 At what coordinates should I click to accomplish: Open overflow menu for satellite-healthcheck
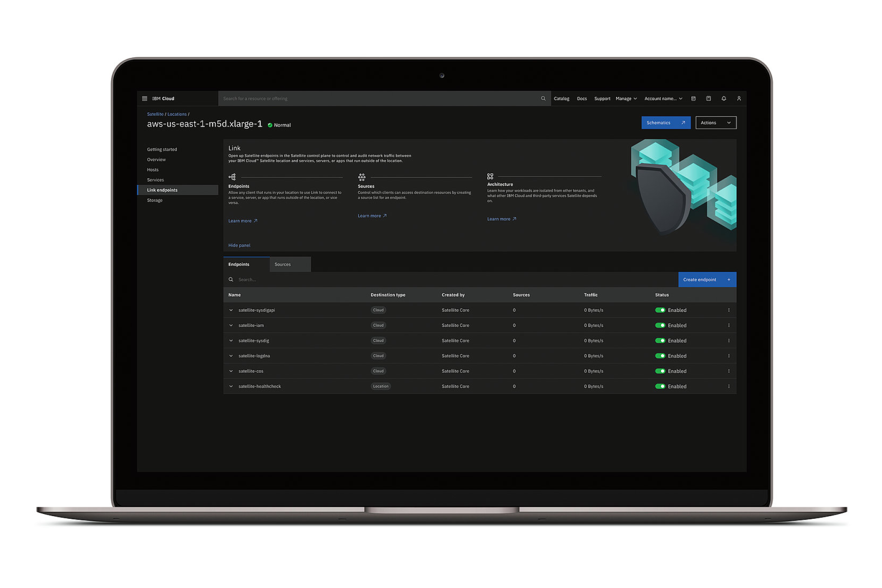coord(729,386)
